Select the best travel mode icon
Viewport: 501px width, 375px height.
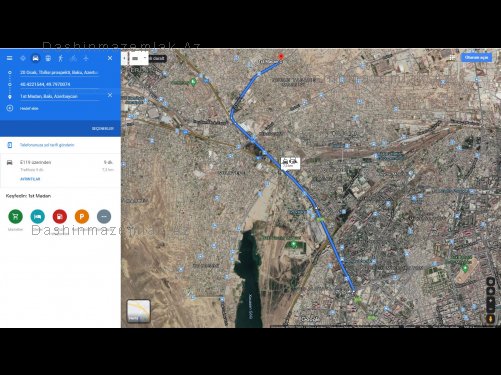coord(23,58)
